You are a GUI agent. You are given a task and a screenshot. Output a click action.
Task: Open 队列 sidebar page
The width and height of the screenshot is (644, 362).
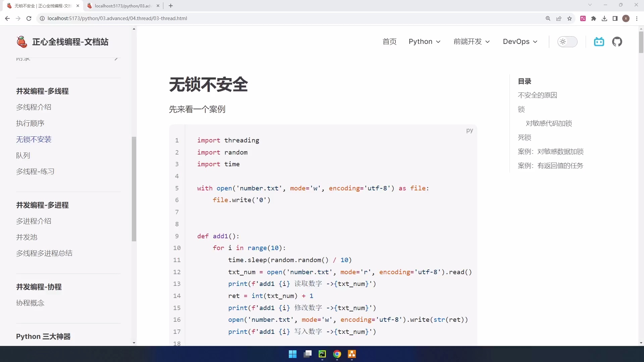tap(23, 156)
